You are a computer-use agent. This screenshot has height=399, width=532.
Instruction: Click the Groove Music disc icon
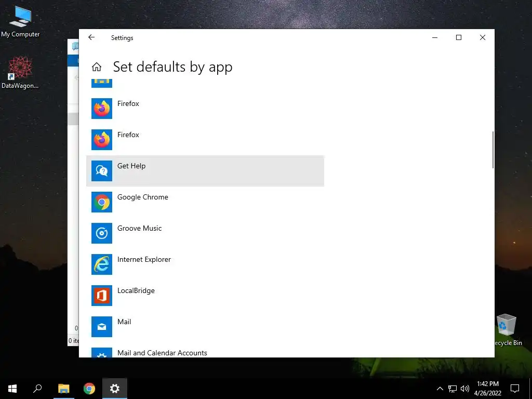[x=102, y=233]
